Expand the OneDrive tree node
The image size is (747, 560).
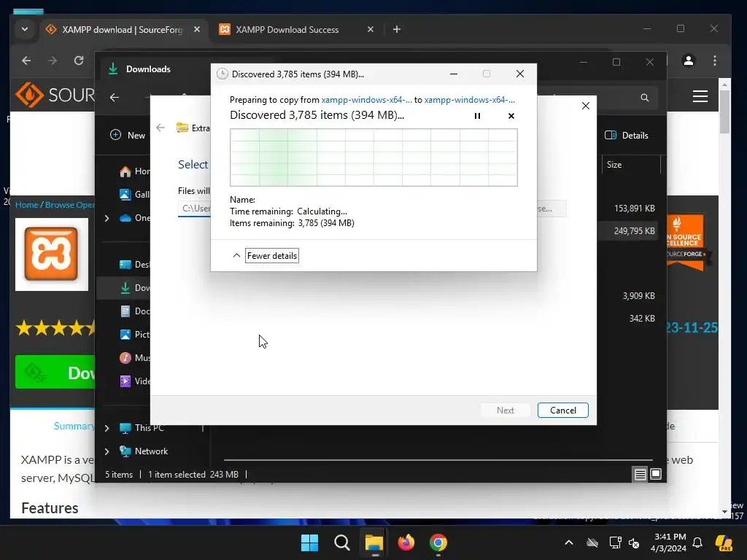pos(107,218)
